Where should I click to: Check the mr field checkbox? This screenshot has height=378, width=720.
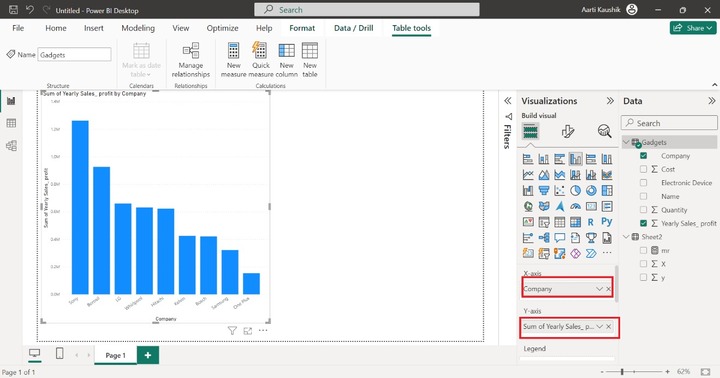[x=643, y=250]
